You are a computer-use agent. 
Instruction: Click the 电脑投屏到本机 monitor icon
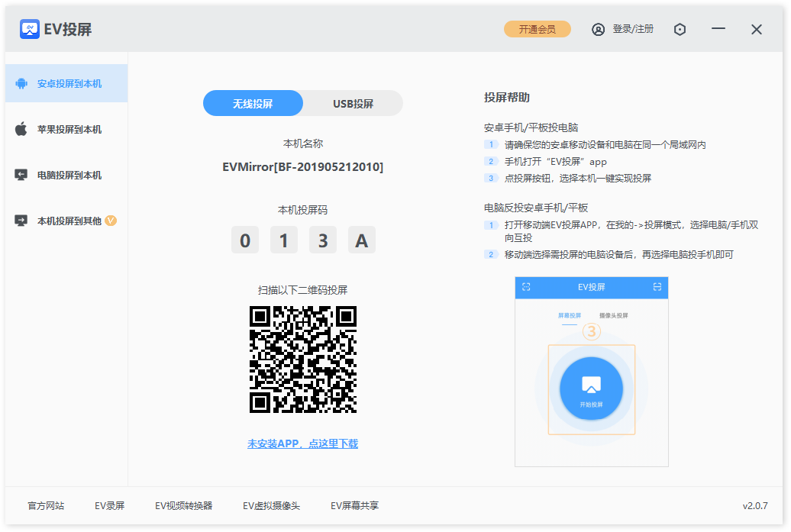pyautogui.click(x=21, y=175)
